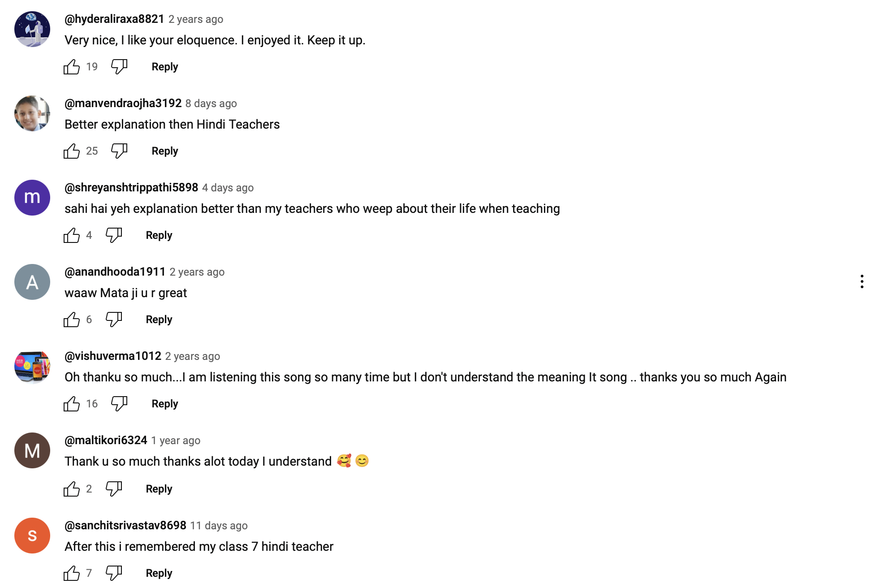
Task: Open the @manvendraojha3192 channel link
Action: click(123, 103)
